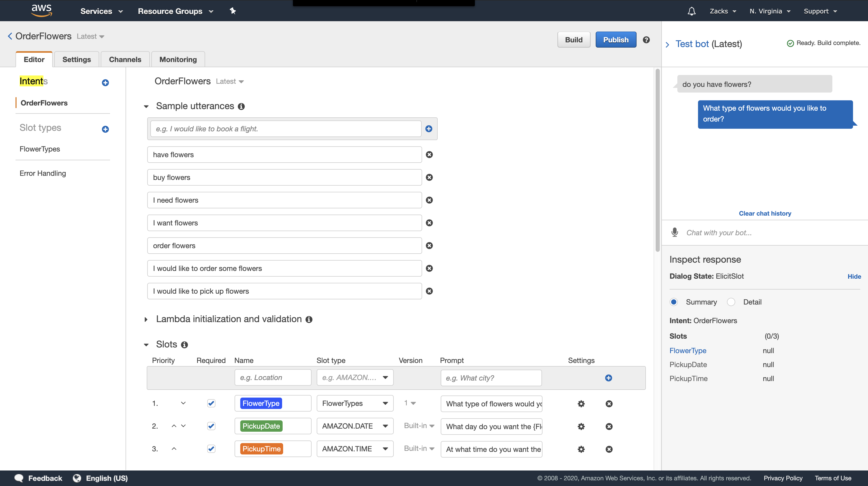This screenshot has height=486, width=868.
Task: Expand Lambda initialization and validation section
Action: point(146,320)
